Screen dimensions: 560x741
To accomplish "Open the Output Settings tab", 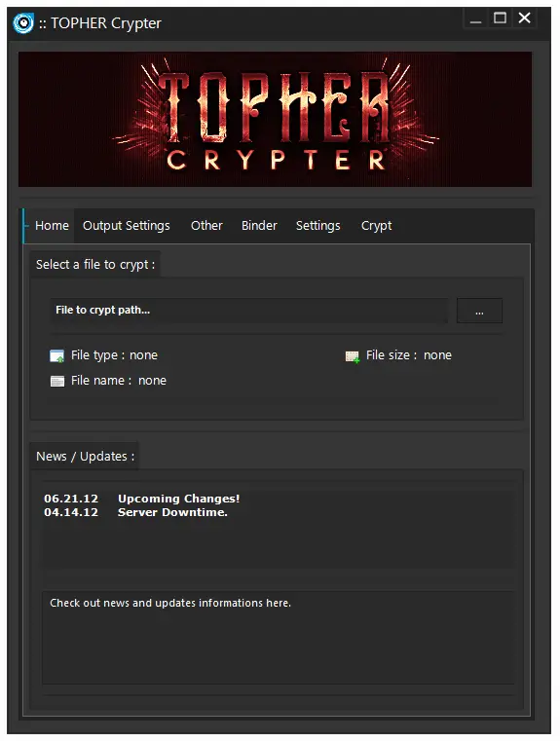I will tap(127, 226).
